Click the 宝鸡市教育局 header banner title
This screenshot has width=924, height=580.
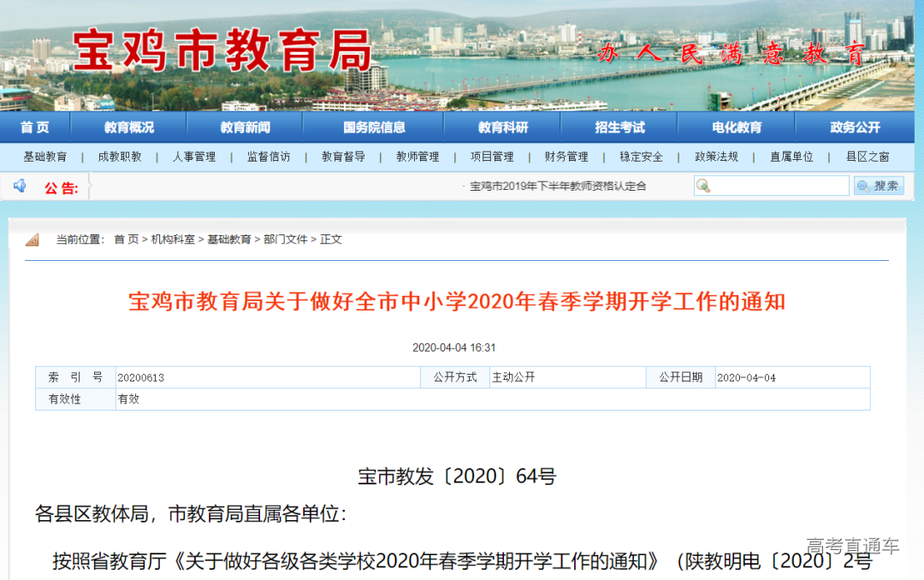coord(222,51)
